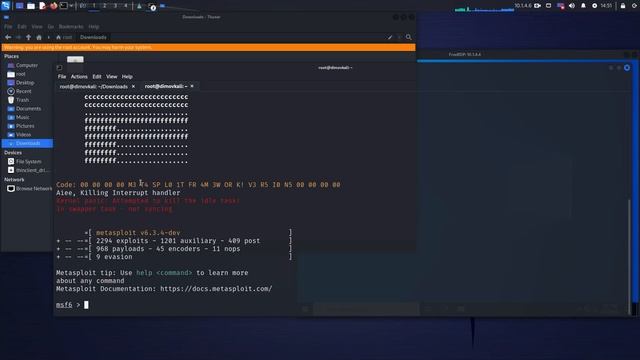Screen dimensions: 640x360
Task: Close the ~/Downloads terminal tab
Action: (133, 87)
